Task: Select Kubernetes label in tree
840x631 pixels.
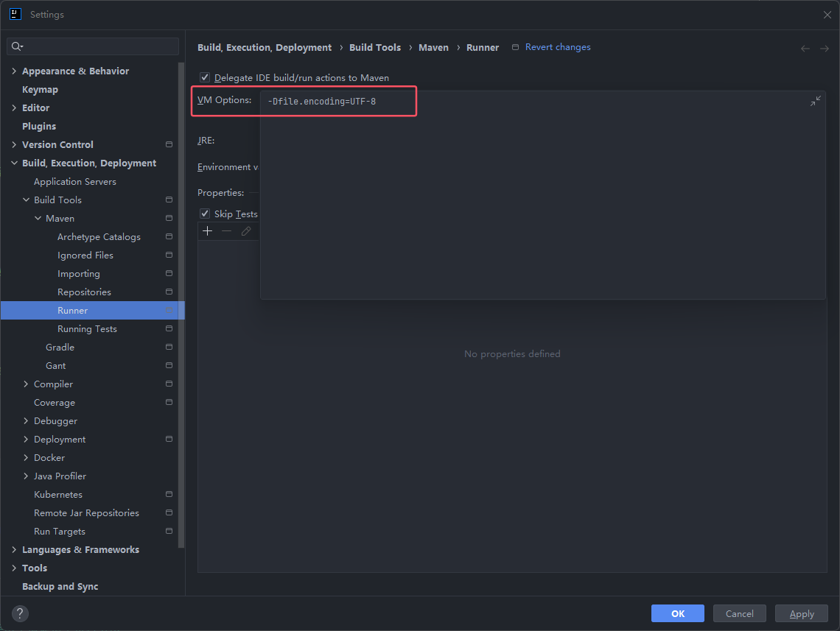Action: pyautogui.click(x=58, y=495)
